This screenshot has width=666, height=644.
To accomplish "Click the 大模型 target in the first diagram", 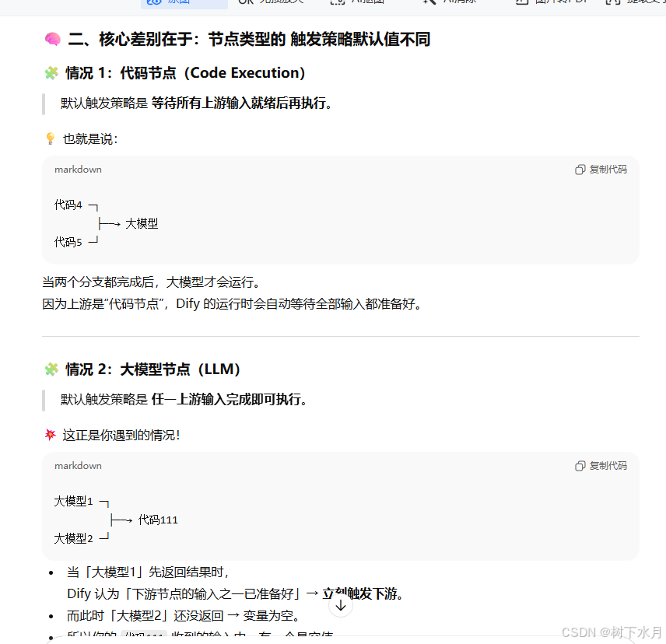I will (x=142, y=223).
